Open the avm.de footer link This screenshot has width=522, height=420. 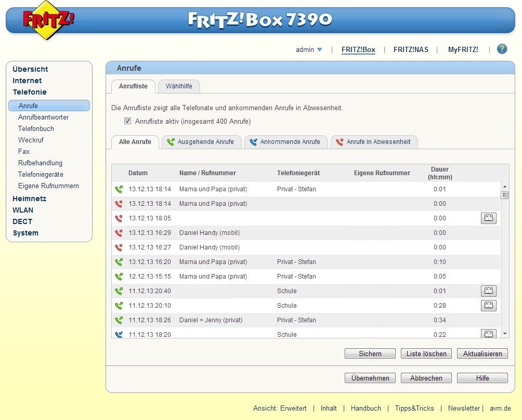(x=500, y=409)
